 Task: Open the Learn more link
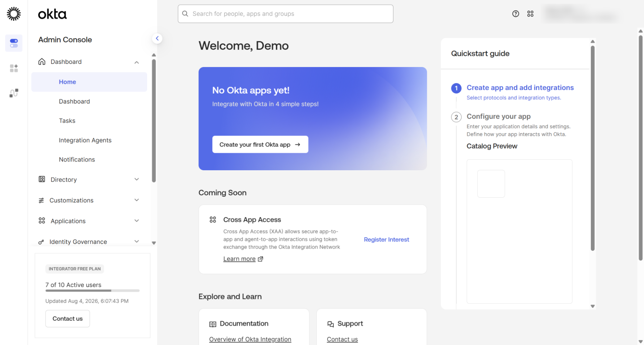[x=239, y=259]
